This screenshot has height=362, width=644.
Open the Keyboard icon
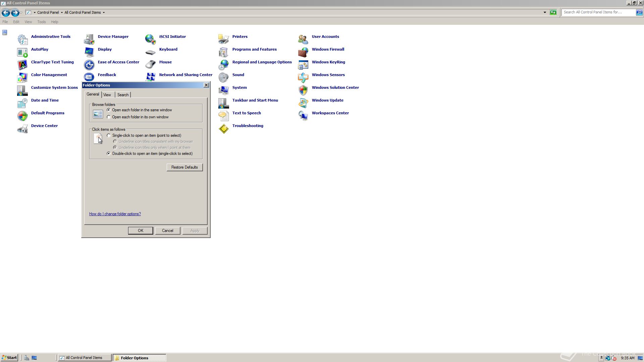click(x=151, y=52)
